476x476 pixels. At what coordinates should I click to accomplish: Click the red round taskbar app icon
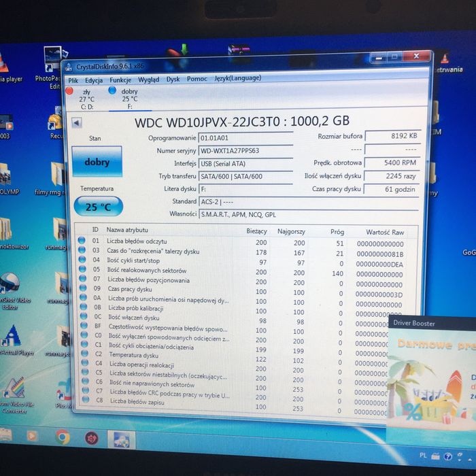tap(91, 439)
